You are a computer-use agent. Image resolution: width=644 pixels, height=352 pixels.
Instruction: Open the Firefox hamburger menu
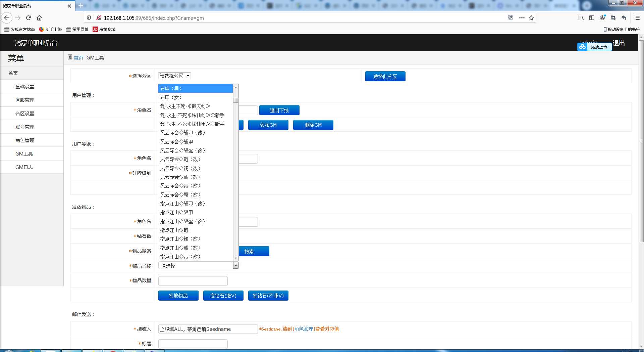coord(638,18)
